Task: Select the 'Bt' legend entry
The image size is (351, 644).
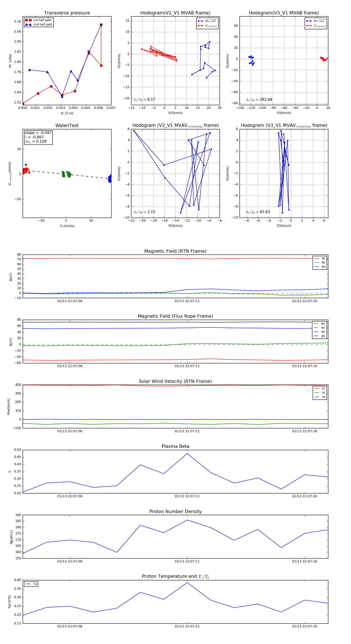Action: tap(320, 262)
